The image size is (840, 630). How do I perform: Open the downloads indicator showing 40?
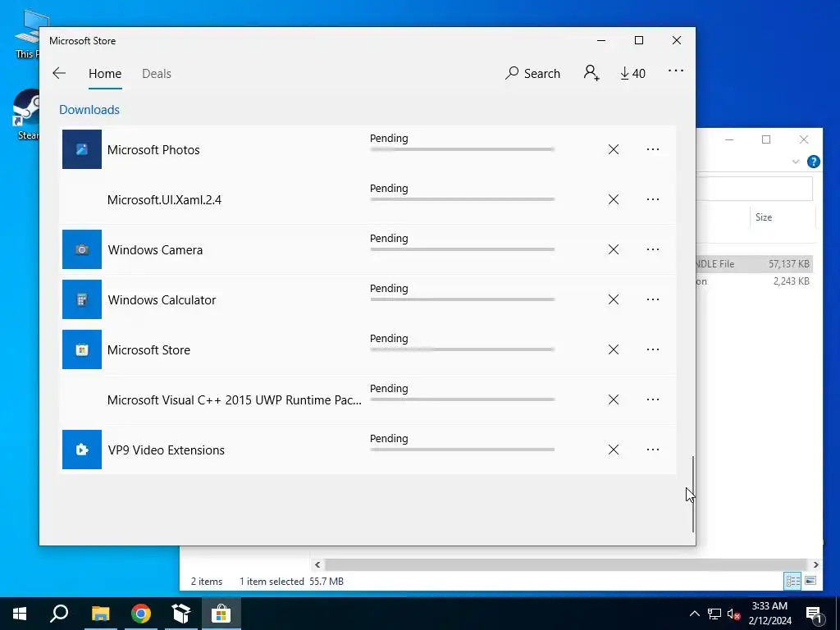tap(632, 73)
